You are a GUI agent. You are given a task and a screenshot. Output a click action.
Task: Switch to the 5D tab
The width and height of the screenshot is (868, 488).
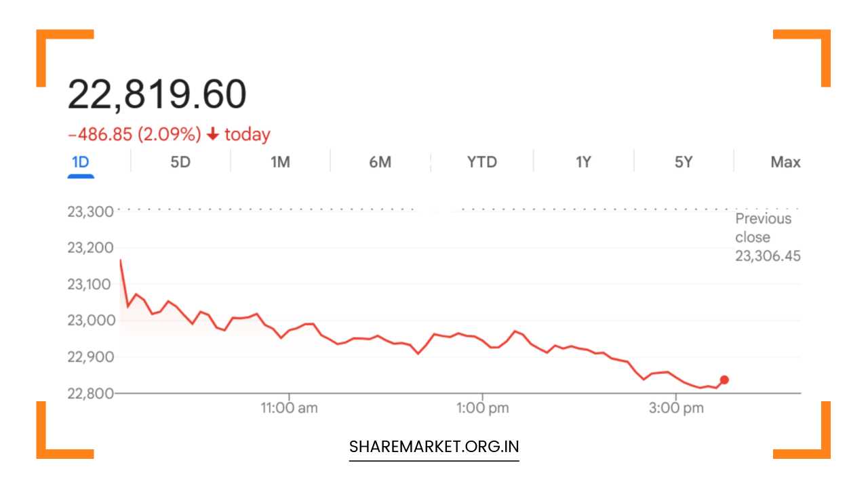(180, 163)
